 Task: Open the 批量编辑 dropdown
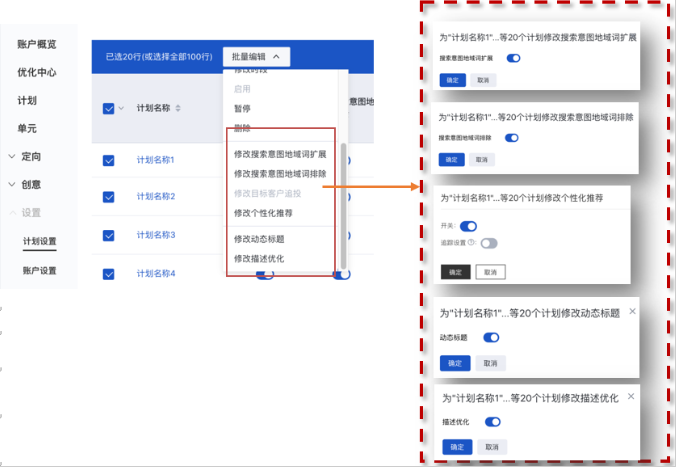(x=256, y=57)
